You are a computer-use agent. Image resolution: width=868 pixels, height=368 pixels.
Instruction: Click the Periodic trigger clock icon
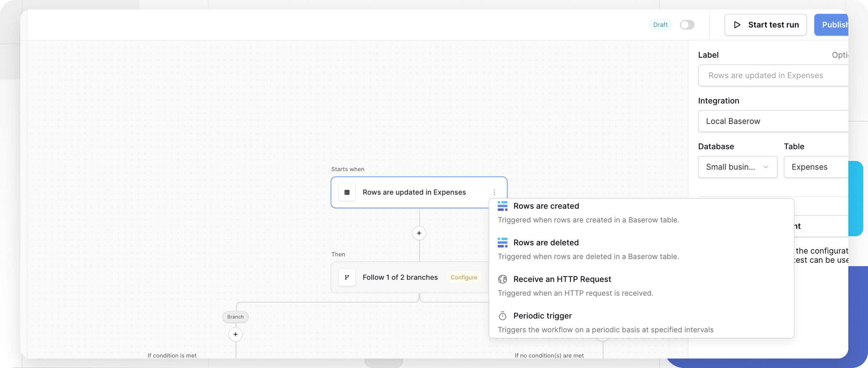tap(502, 316)
